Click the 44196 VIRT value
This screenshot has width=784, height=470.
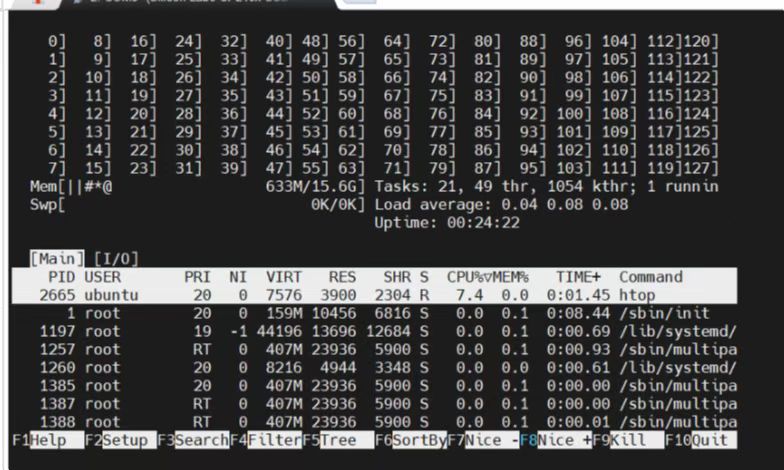(x=279, y=332)
